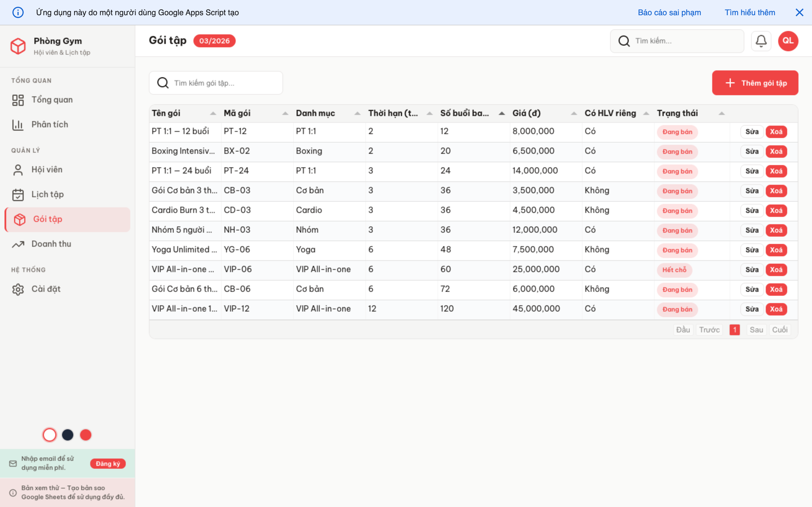
Task: Open the notification bell
Action: [x=761, y=41]
